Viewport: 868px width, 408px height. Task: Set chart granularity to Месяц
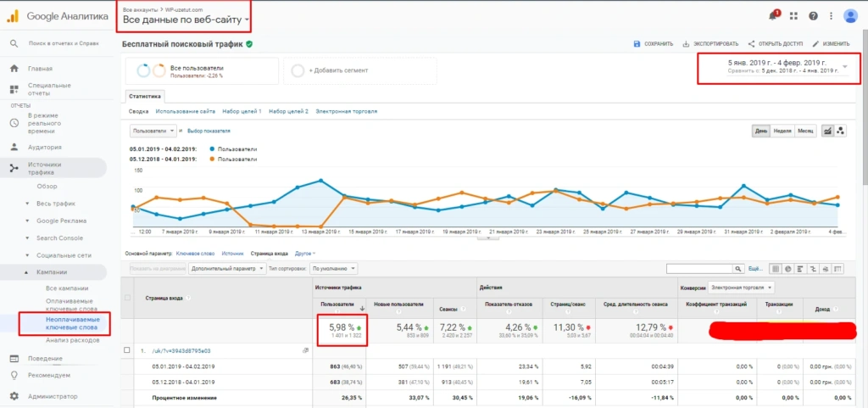[805, 131]
